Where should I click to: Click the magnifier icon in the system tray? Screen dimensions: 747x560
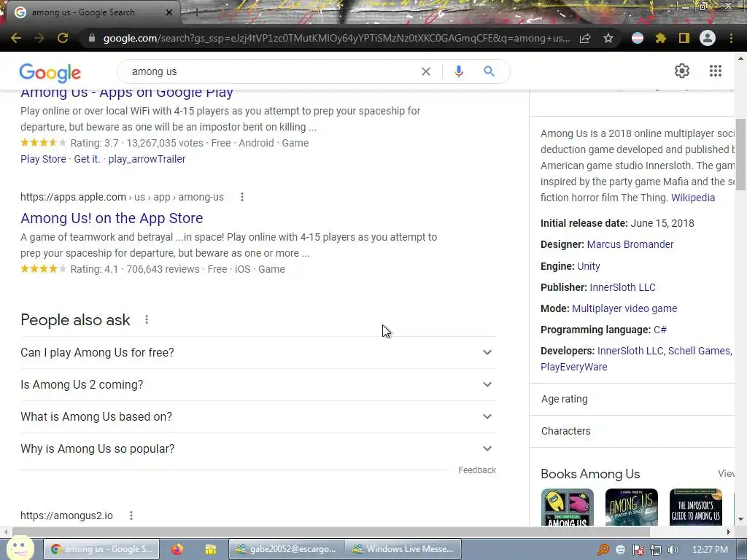pos(603,550)
